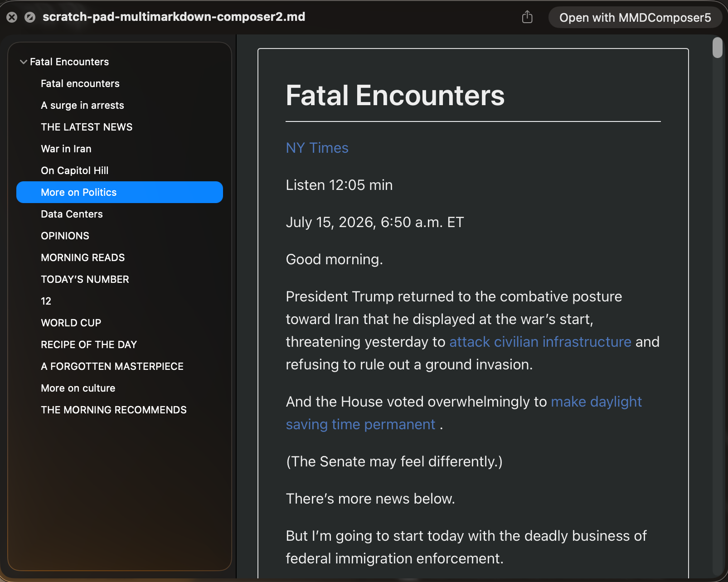Click the 'Good morning.' paragraph
Viewport: 728px width, 582px height.
[x=335, y=259]
